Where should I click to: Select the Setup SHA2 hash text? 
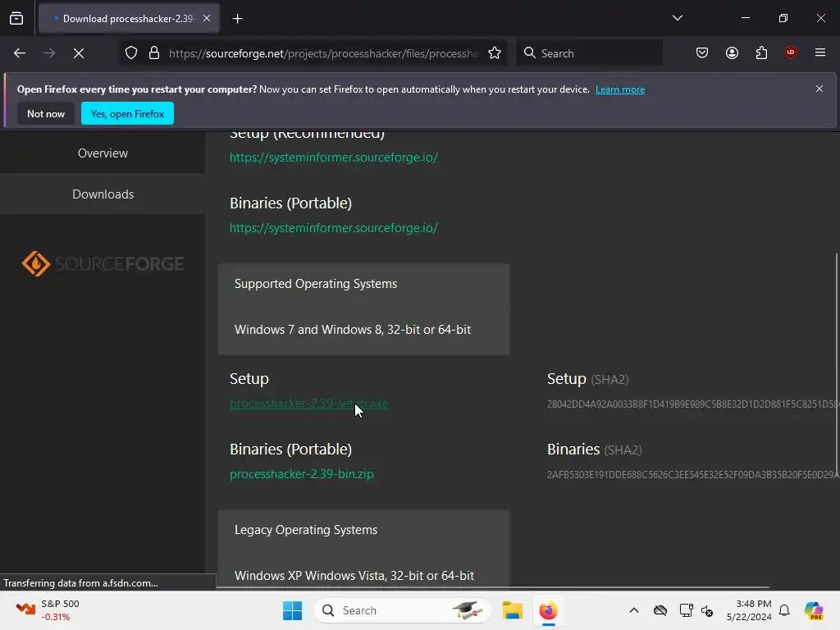pyautogui.click(x=693, y=404)
